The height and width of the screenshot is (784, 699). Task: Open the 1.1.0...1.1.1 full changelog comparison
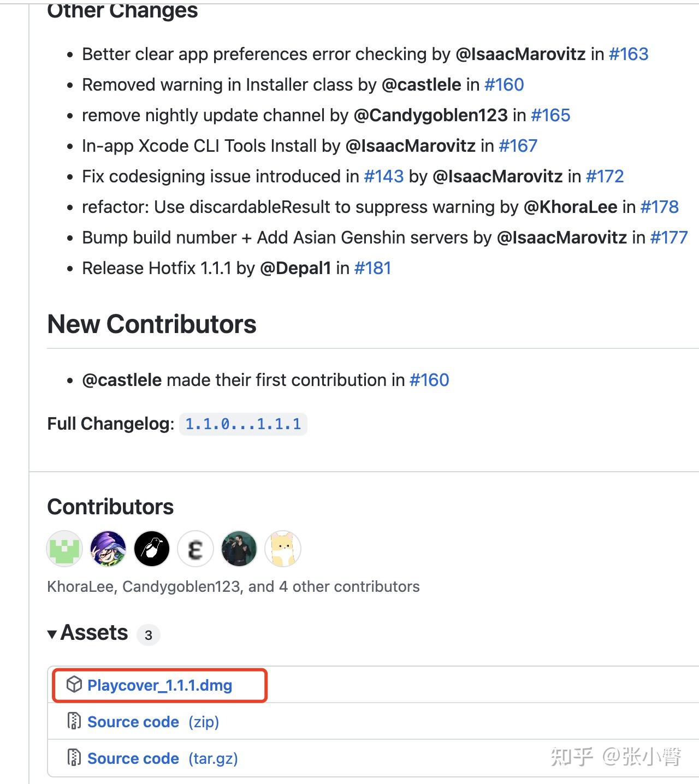pos(243,424)
